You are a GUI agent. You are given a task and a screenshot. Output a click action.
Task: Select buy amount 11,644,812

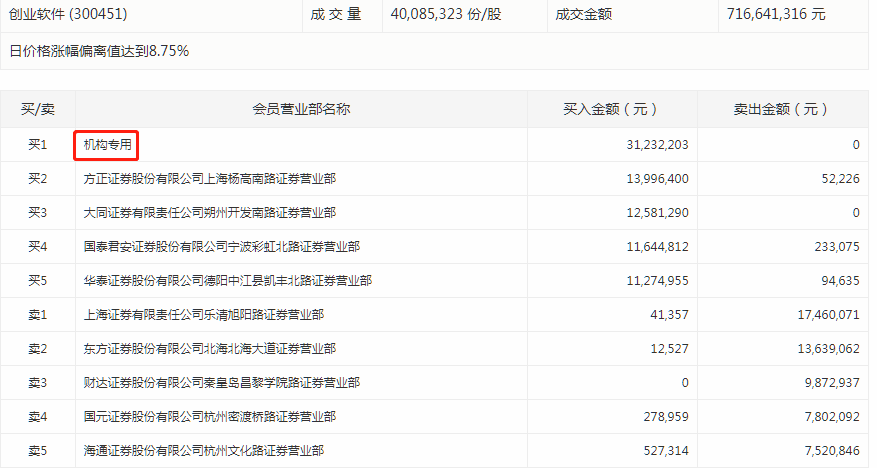[657, 247]
